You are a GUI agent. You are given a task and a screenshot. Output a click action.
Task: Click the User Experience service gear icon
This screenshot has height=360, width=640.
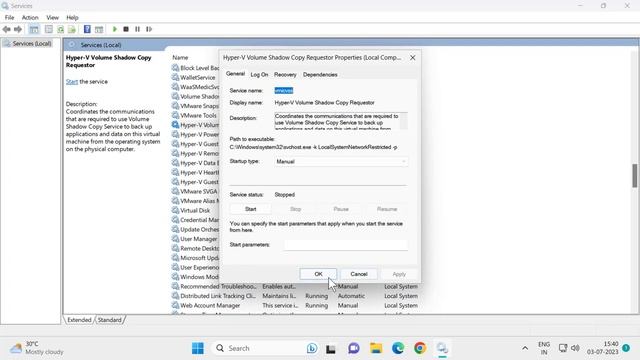[x=176, y=267]
